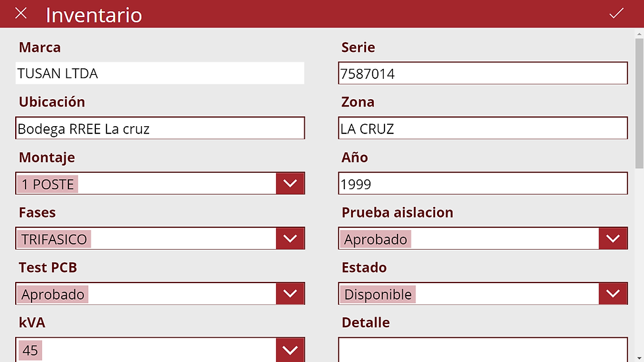Viewport: 644px width, 362px height.
Task: Click the Disponible value in Estado
Action: coord(378,294)
